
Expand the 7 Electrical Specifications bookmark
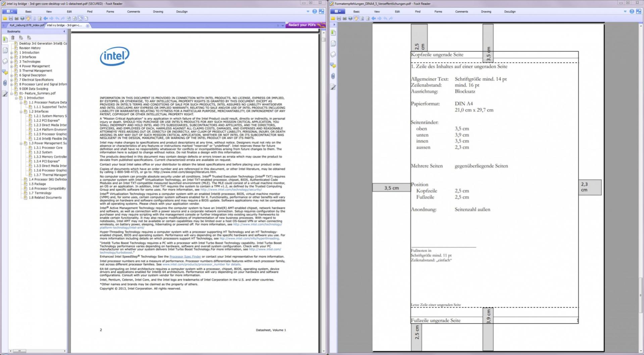[12, 80]
